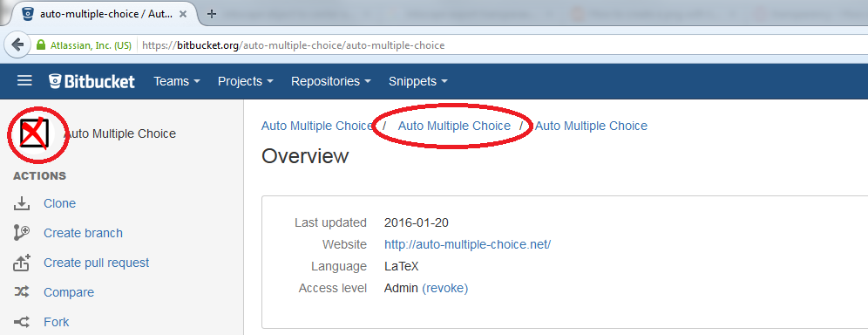Open Create pull request link
Screen dimensions: 868x335
[x=97, y=263]
